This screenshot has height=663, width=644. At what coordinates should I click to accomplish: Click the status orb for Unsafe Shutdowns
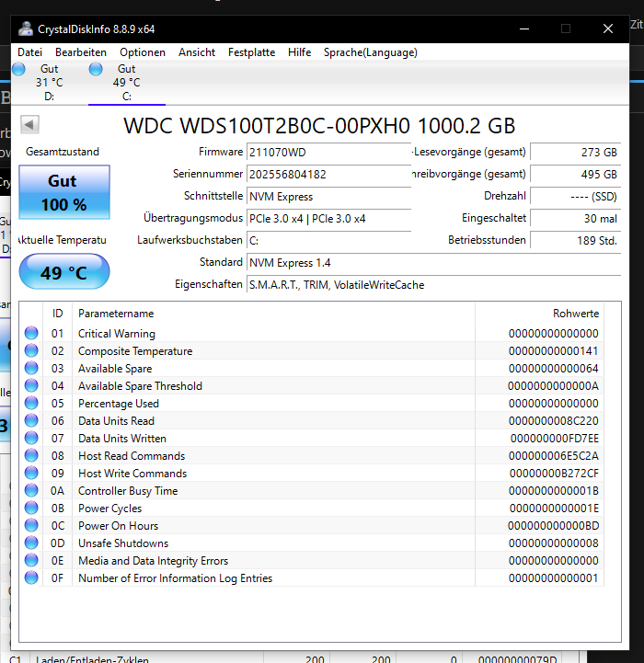point(31,543)
